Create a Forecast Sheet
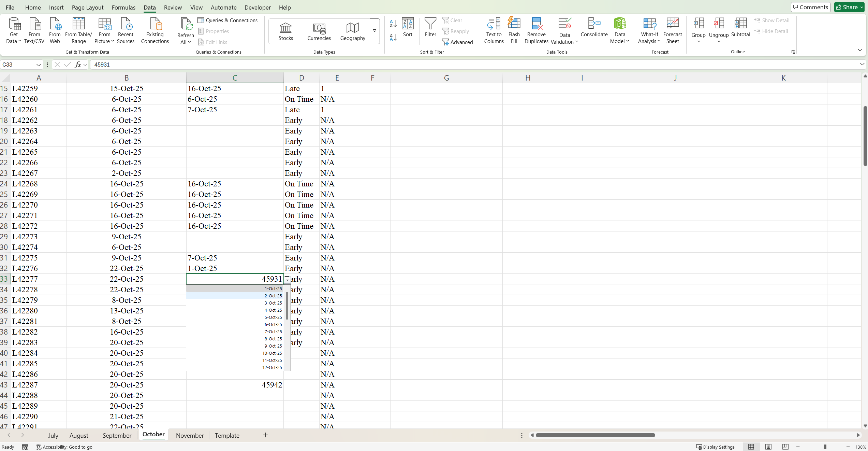This screenshot has height=451, width=868. click(x=672, y=31)
